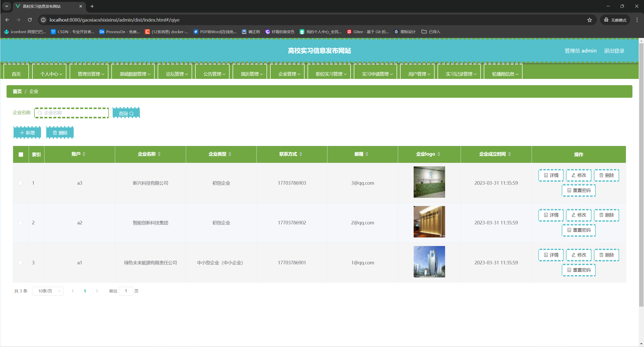Open the 10条/页 page size dropdown
The height and width of the screenshot is (347, 644).
click(x=48, y=291)
